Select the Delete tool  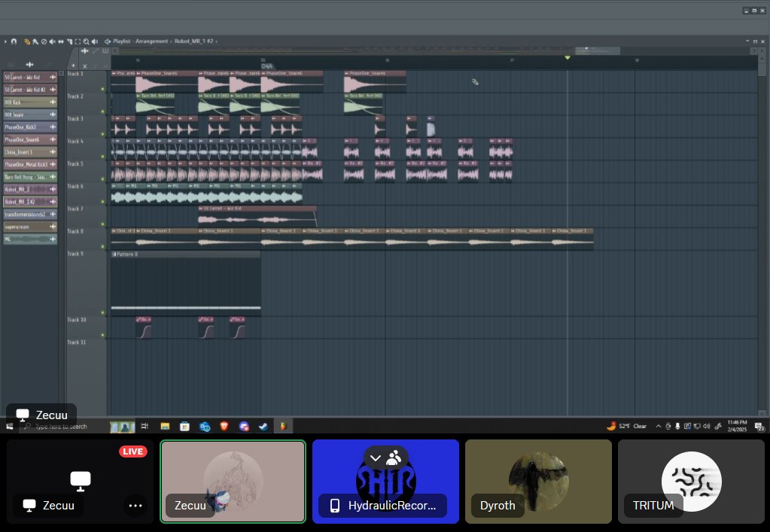coord(44,41)
